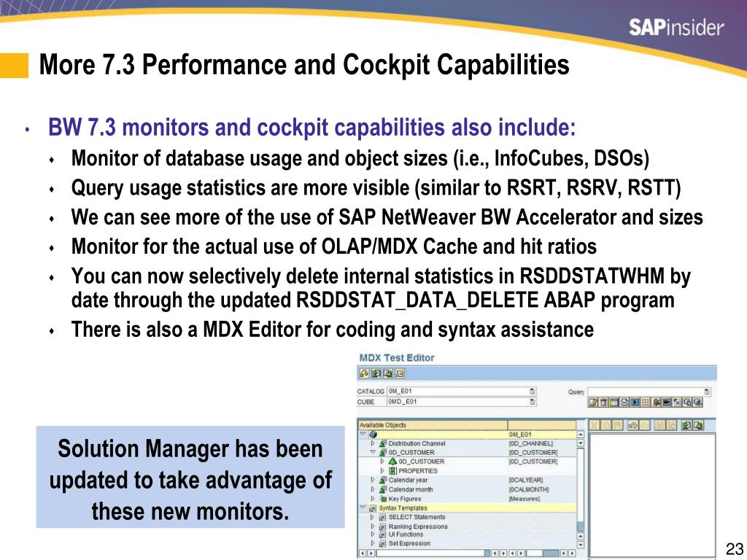Click inside the empty MDX statement editor area
The image size is (747, 560).
pyautogui.click(x=653, y=495)
